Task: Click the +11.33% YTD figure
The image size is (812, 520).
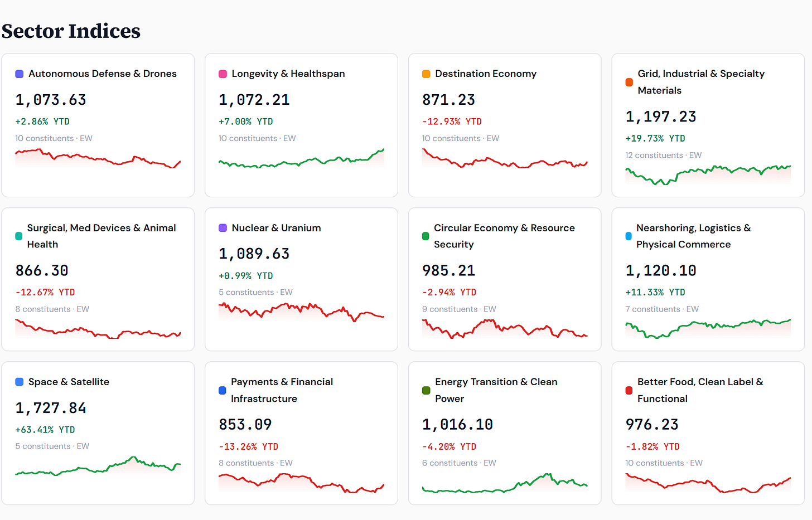Action: point(655,293)
